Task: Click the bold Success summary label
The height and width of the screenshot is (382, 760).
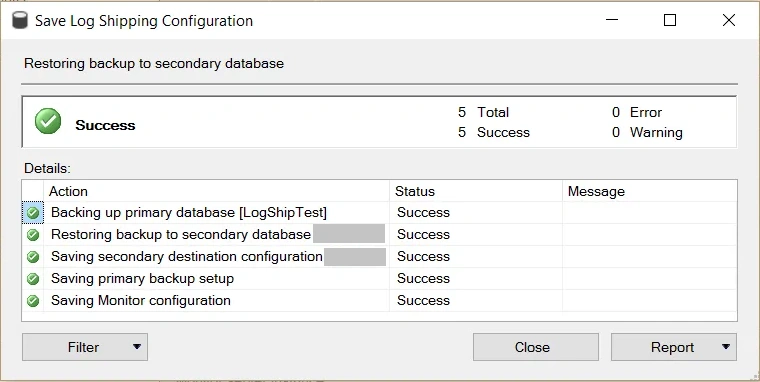Action: tap(105, 126)
